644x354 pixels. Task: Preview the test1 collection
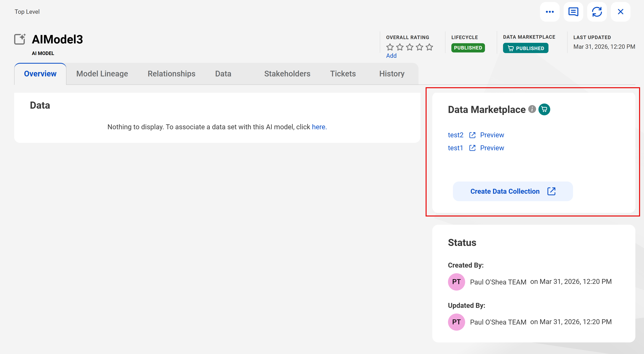click(492, 148)
